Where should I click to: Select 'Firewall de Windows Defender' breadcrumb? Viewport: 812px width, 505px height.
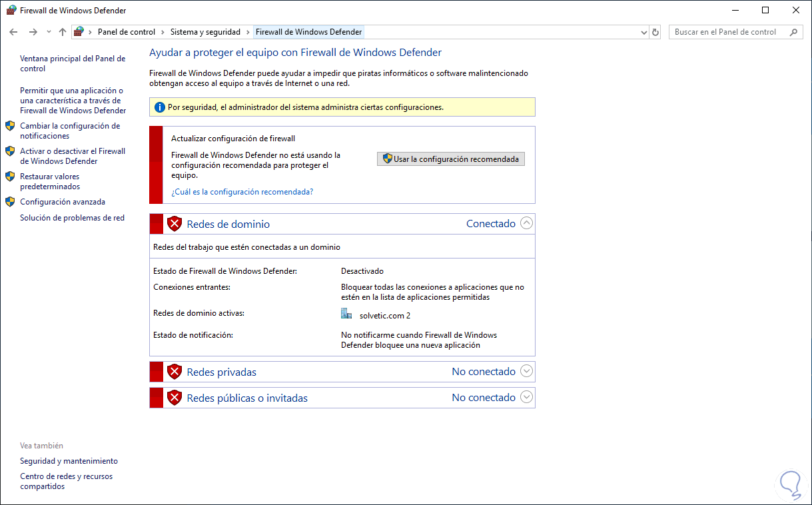tap(309, 32)
